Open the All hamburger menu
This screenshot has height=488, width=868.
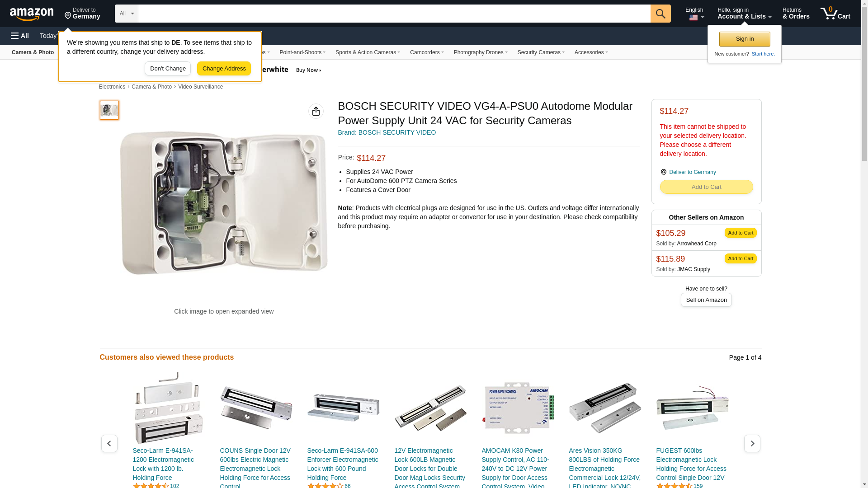pyautogui.click(x=20, y=36)
